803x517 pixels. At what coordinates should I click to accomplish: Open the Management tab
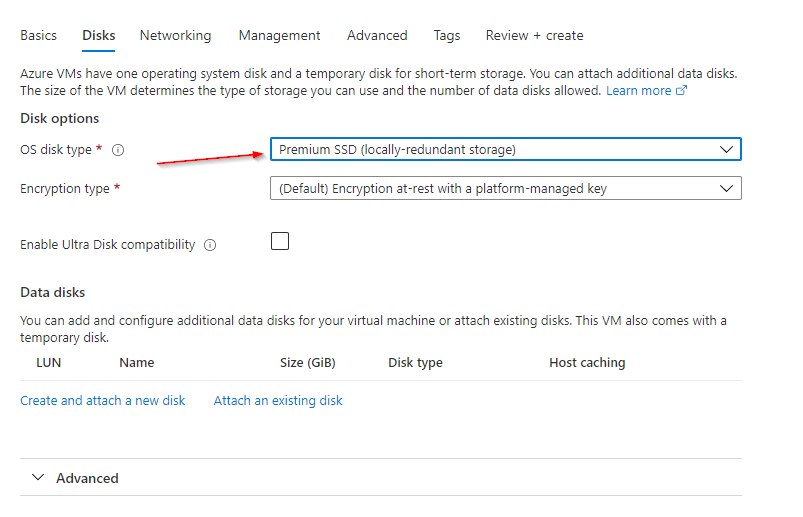[279, 35]
